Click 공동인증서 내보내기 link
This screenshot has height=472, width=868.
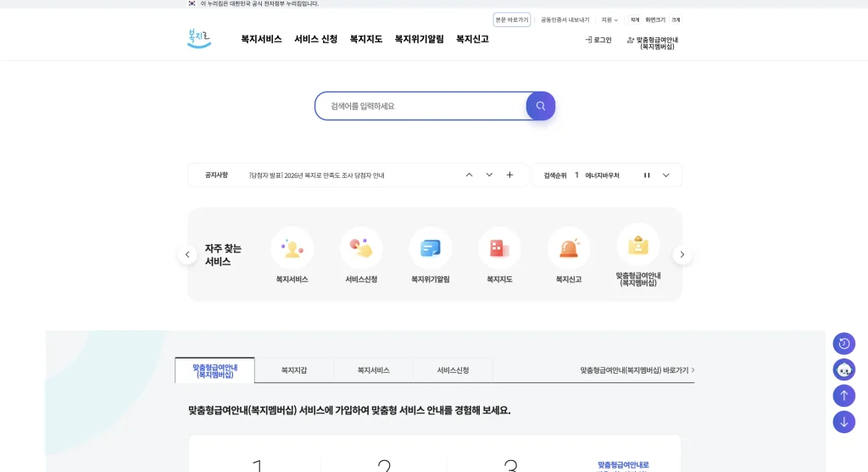[x=565, y=20]
